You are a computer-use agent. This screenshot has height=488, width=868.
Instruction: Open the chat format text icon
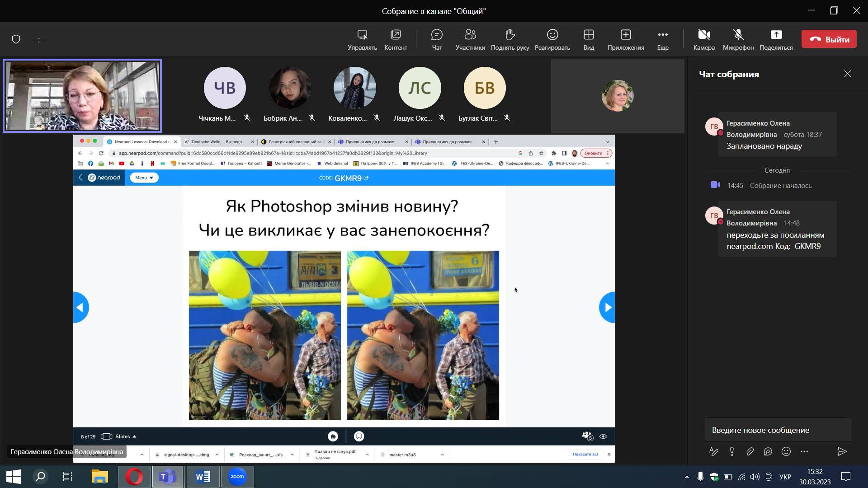714,451
